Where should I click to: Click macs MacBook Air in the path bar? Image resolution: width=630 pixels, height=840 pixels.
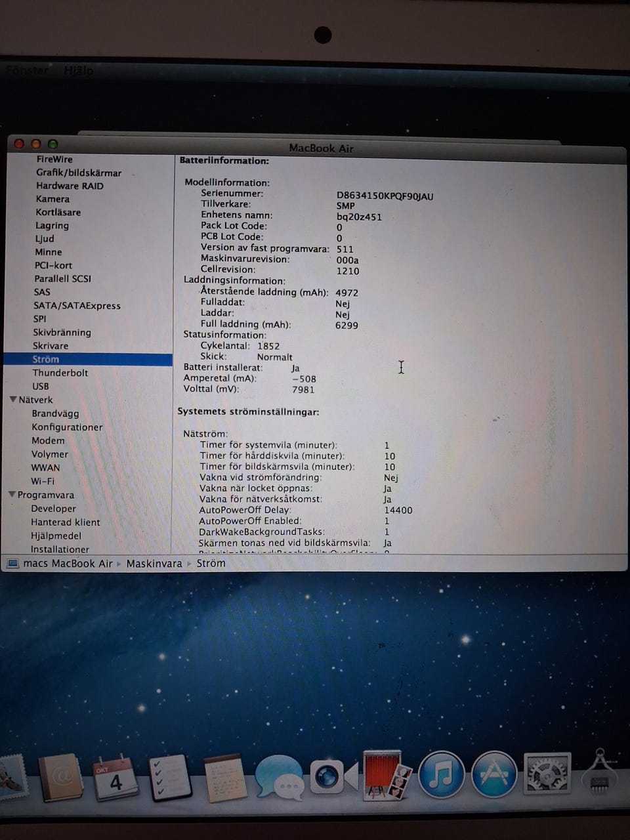tap(68, 564)
